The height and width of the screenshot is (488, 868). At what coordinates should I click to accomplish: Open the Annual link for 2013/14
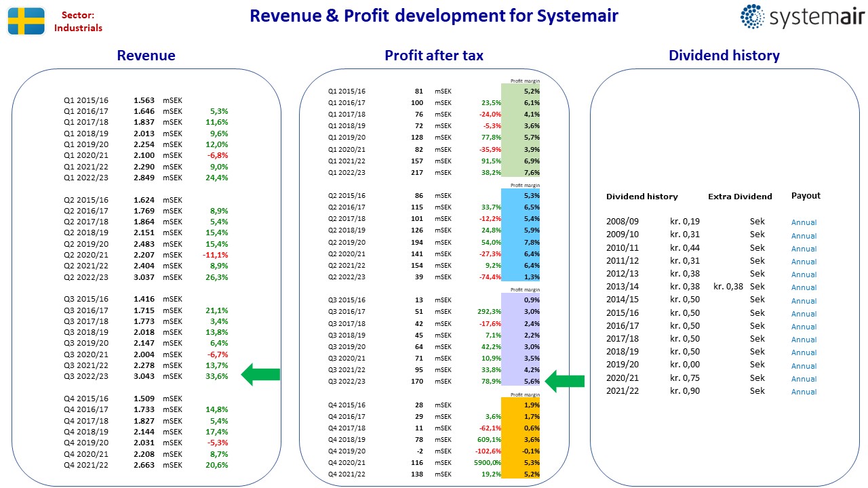click(x=804, y=287)
